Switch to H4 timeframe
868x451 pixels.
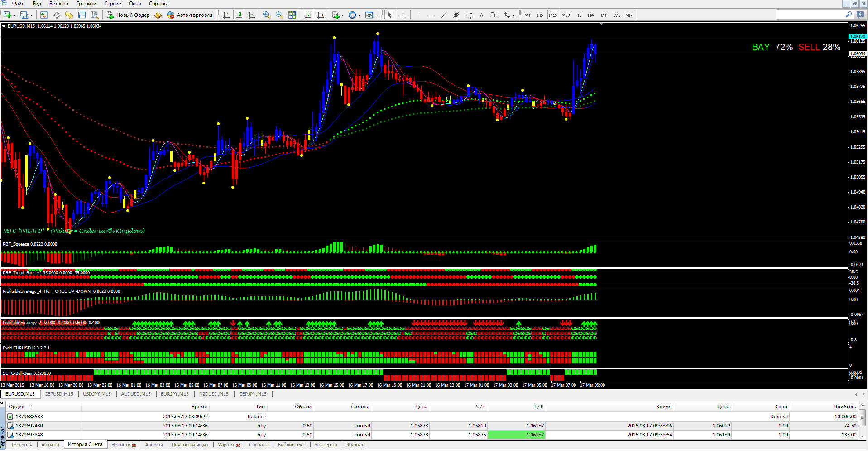point(591,15)
